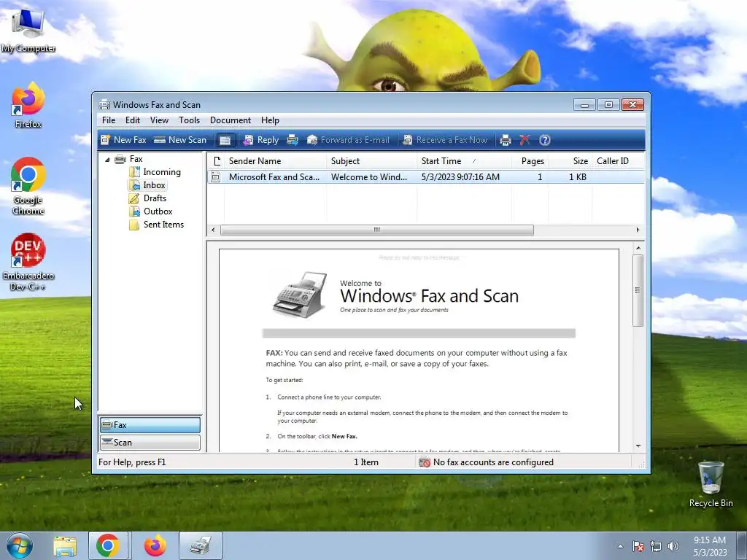
Task: Click the Fax and Scan taskbar icon
Action: pos(201,546)
